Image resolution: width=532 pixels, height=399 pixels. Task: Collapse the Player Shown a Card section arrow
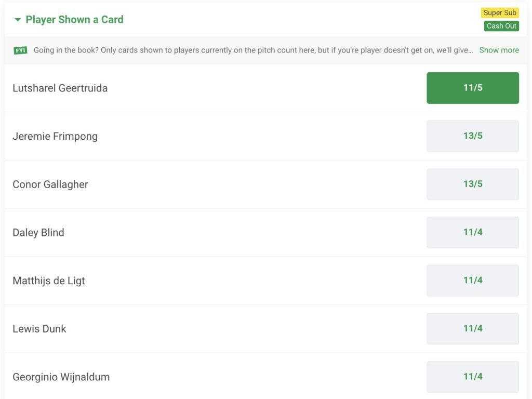point(18,20)
